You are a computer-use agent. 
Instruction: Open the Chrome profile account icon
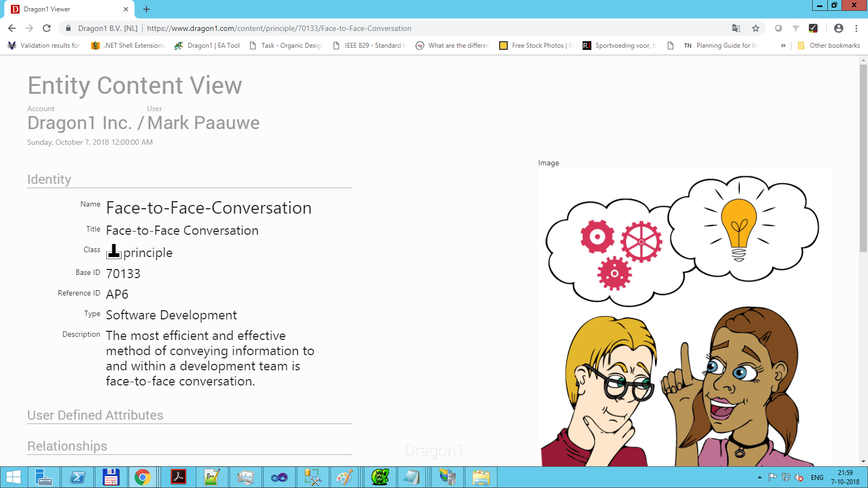point(839,28)
